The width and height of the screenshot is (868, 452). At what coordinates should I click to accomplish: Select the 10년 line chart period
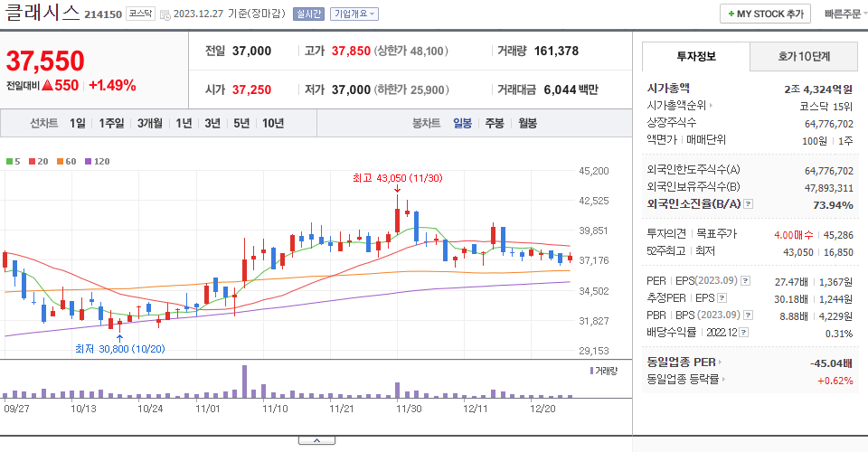pos(273,123)
